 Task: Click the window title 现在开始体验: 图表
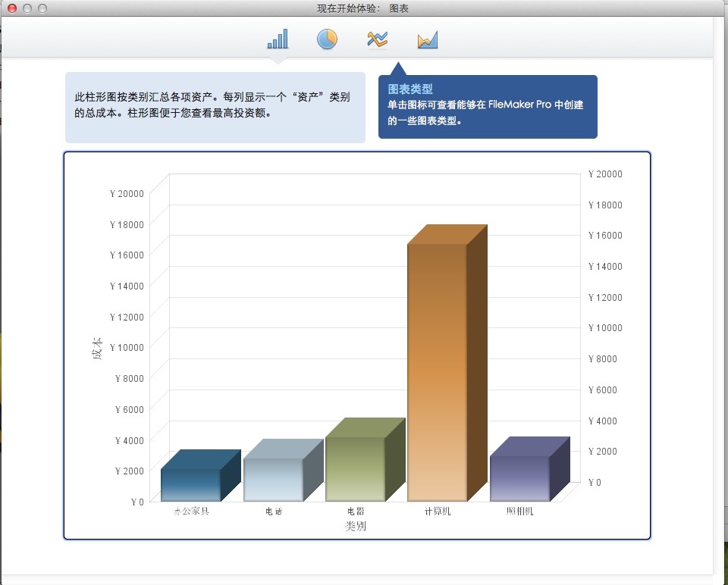(363, 8)
